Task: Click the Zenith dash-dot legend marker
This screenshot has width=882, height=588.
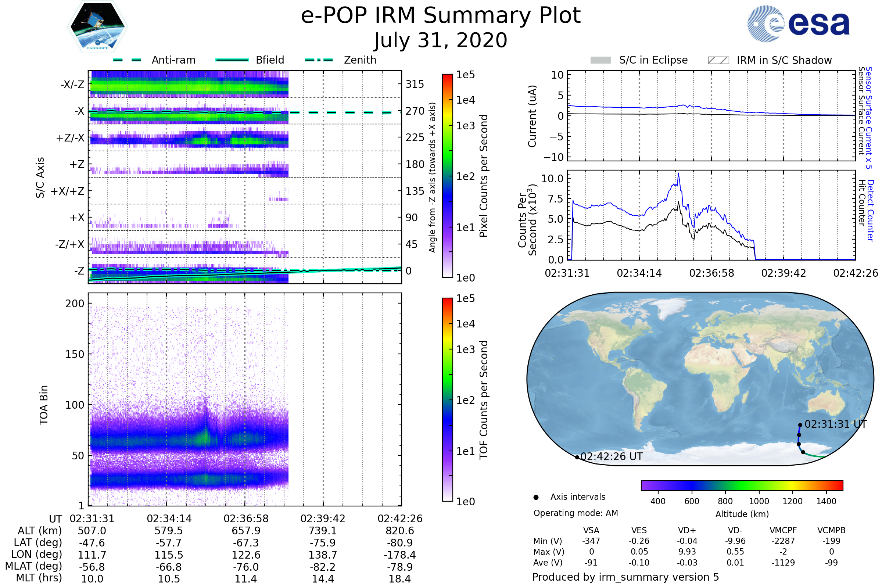Action: (319, 60)
